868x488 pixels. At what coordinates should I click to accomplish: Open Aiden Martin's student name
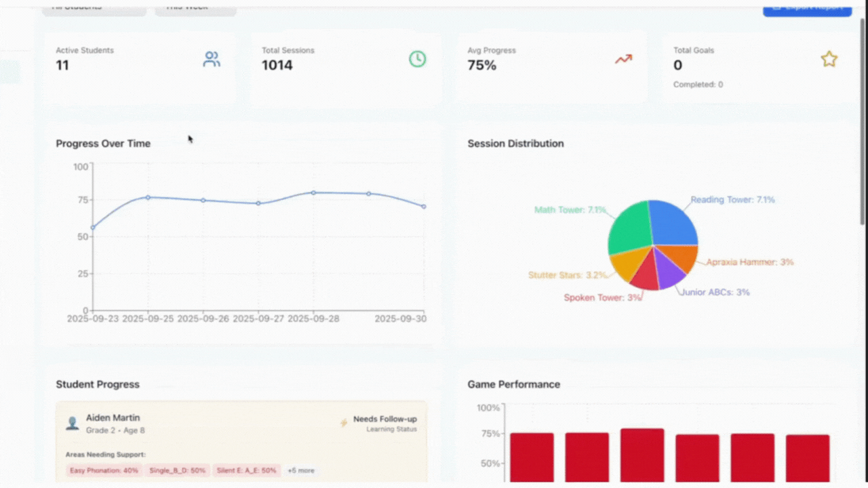coord(113,418)
